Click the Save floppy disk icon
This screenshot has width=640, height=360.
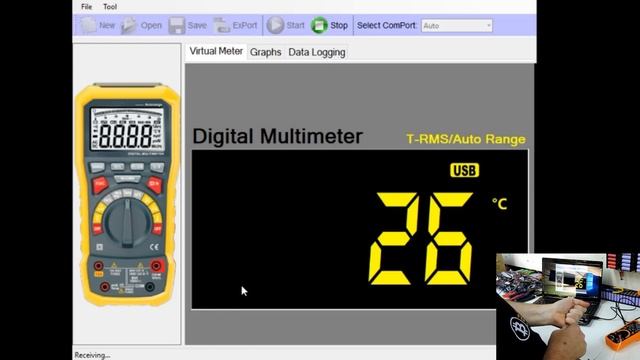[177, 25]
